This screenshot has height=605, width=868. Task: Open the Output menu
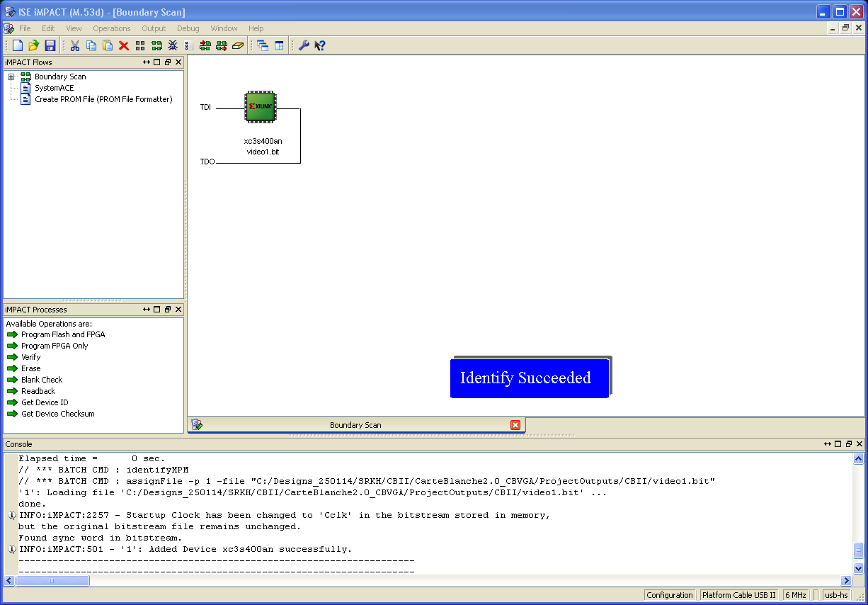pyautogui.click(x=154, y=28)
